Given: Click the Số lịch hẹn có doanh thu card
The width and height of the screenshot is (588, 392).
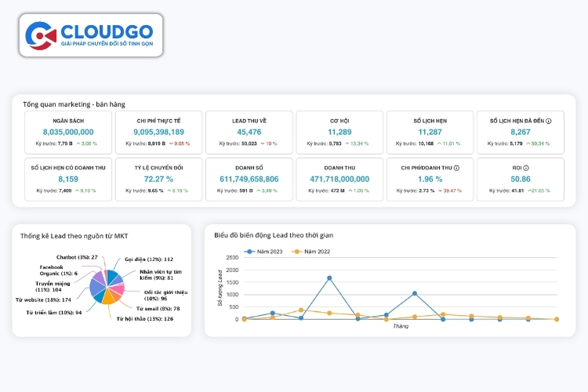Looking at the screenshot, I should coord(68,180).
